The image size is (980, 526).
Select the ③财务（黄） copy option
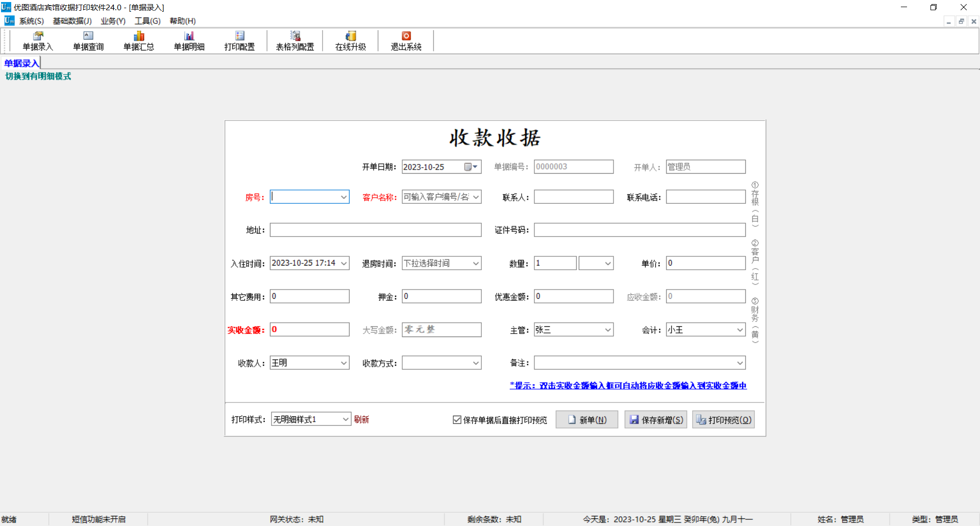[754, 319]
